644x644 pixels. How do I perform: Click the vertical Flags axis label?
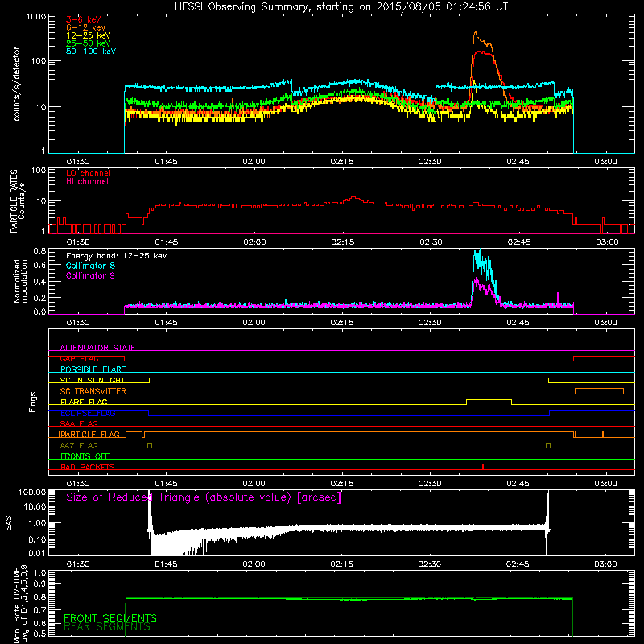coord(33,402)
